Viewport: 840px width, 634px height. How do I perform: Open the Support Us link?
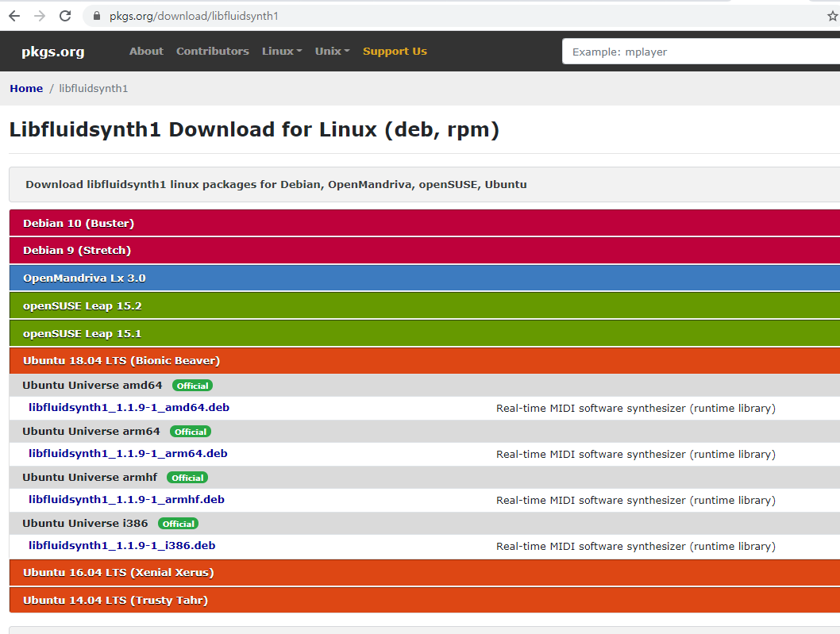[x=395, y=52]
